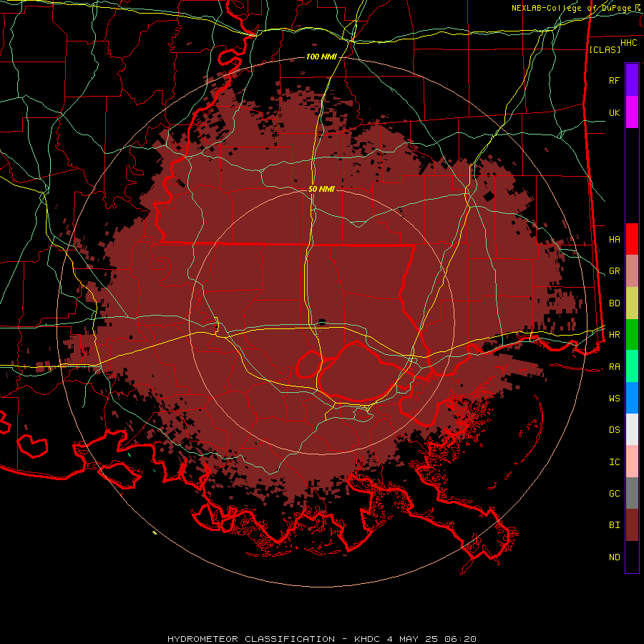
Task: Click the UK legend label
Action: 615,112
